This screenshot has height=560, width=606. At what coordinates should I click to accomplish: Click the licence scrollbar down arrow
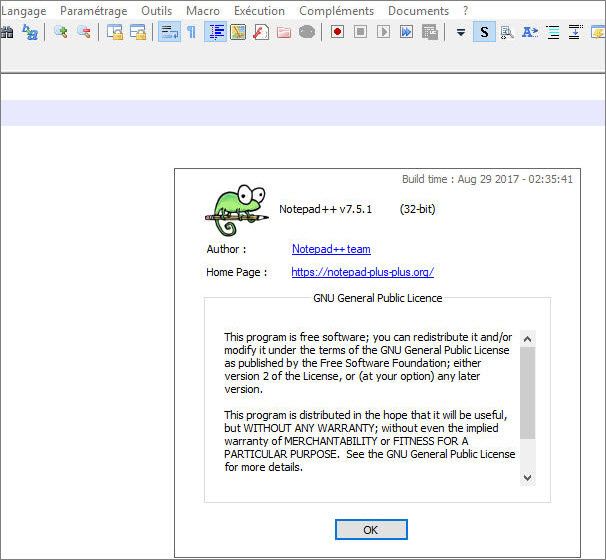click(x=528, y=478)
